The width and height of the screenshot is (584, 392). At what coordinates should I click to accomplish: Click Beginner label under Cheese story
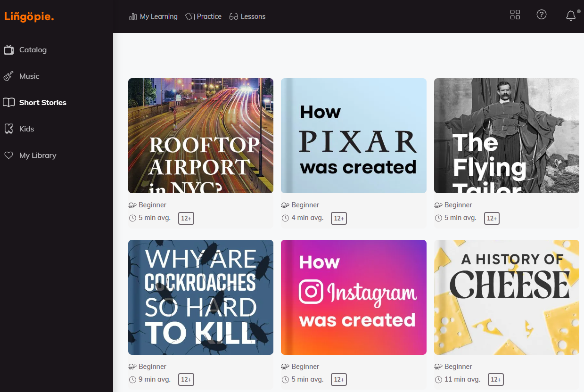tap(458, 367)
